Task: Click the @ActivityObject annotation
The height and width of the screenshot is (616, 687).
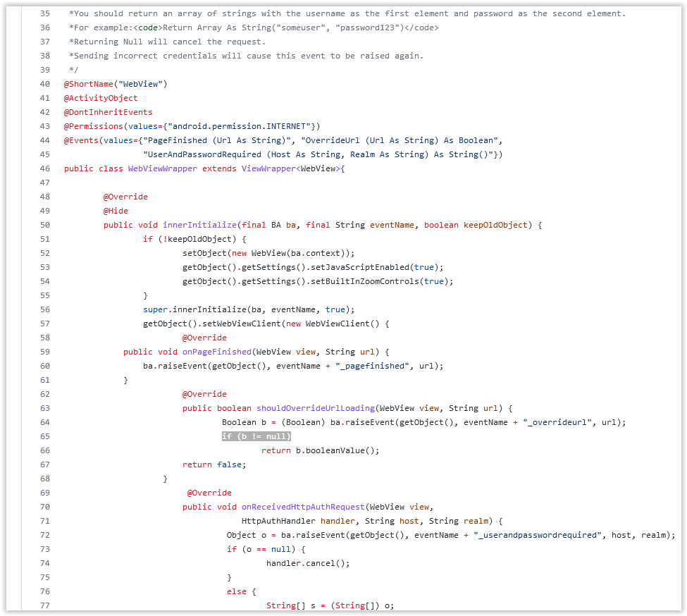Action: click(x=101, y=98)
